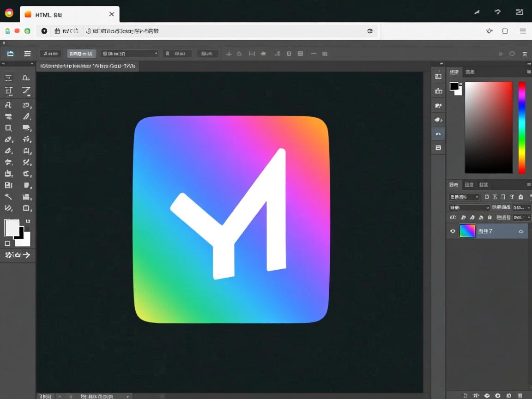The height and width of the screenshot is (399, 532).
Task: Select the open document tab above the canvas
Action: [87, 66]
